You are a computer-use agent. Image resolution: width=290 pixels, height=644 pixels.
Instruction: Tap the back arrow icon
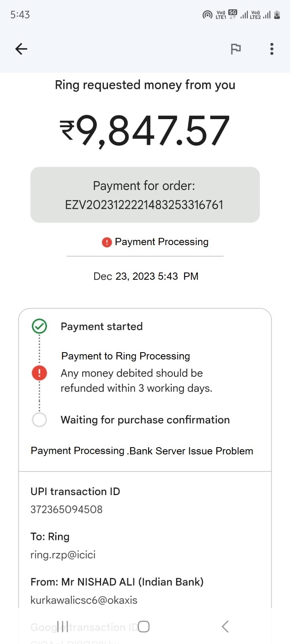(21, 49)
